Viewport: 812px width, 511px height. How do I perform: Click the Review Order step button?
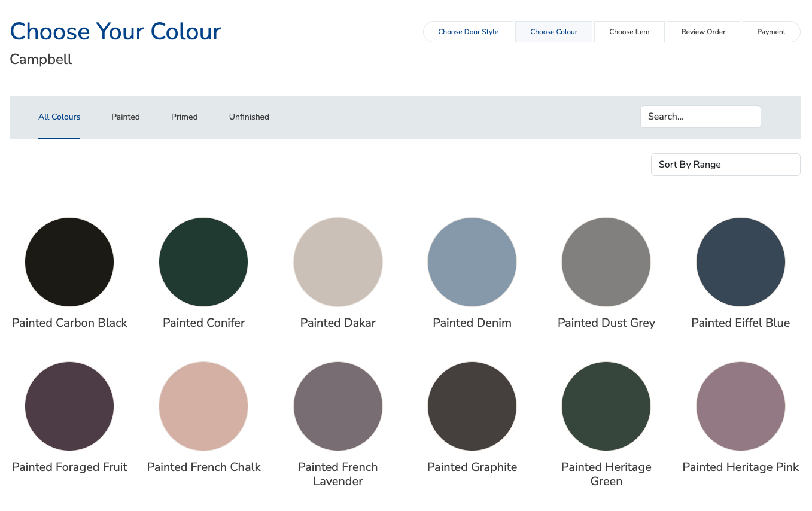coord(703,32)
